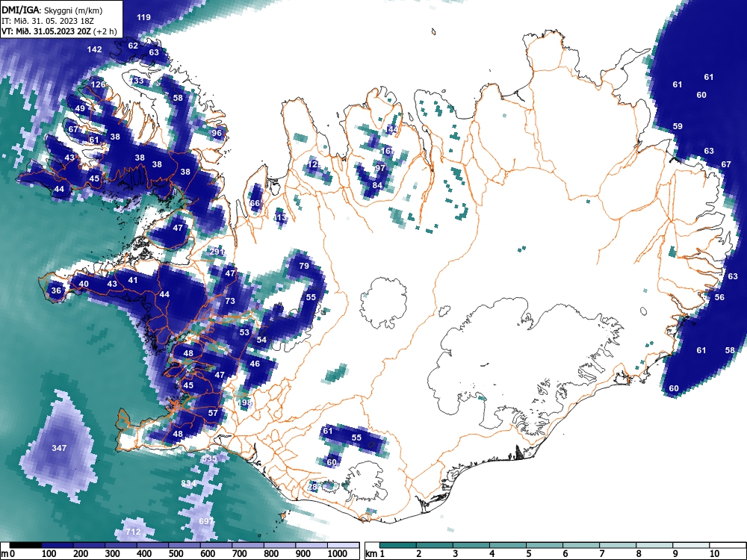The image size is (747, 560).
Task: Click the visibility value '40'
Action: (84, 284)
